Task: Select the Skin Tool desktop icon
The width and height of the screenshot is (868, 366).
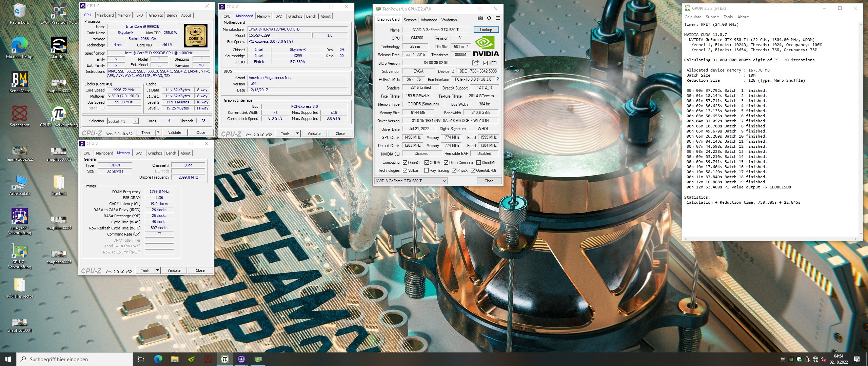Action: click(x=59, y=48)
